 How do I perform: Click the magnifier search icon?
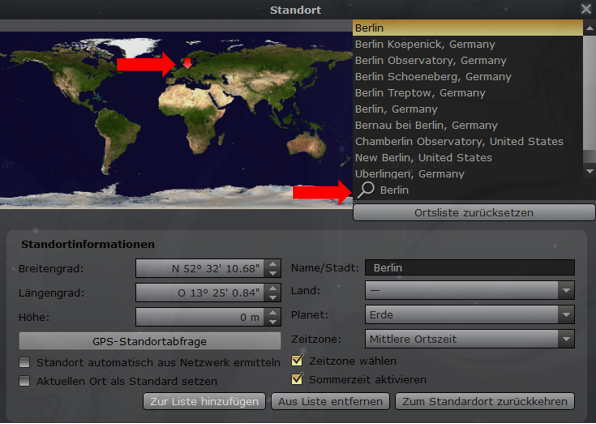tap(366, 190)
